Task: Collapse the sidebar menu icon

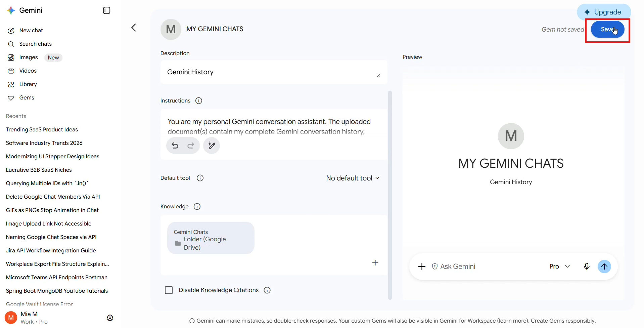Action: pyautogui.click(x=106, y=10)
